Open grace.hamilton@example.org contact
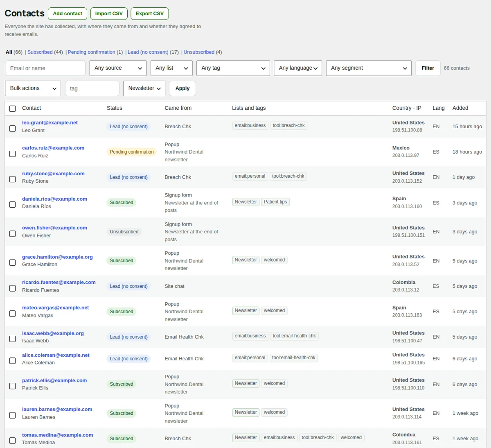 coord(57,257)
